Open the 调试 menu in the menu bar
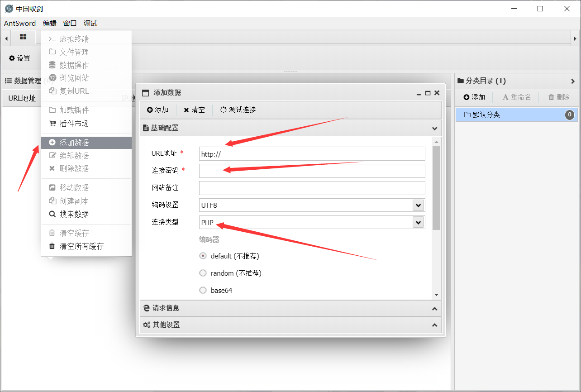This screenshot has width=581, height=392. (x=90, y=24)
